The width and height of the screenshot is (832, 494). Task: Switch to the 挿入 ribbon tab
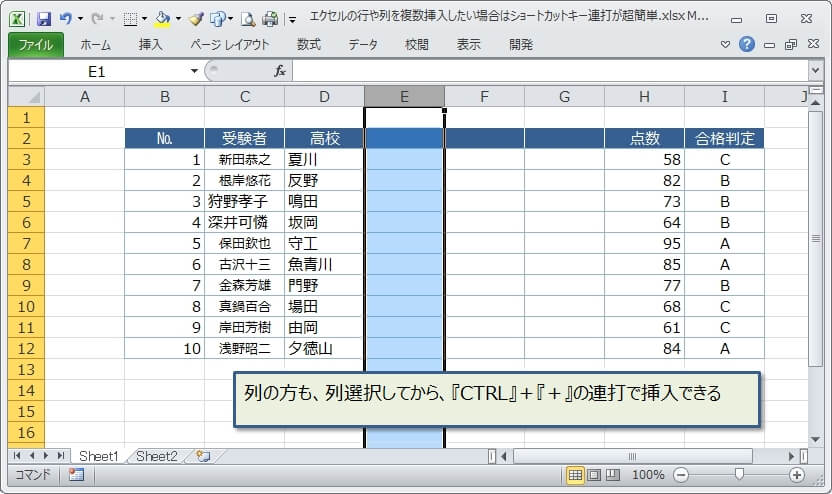point(150,45)
